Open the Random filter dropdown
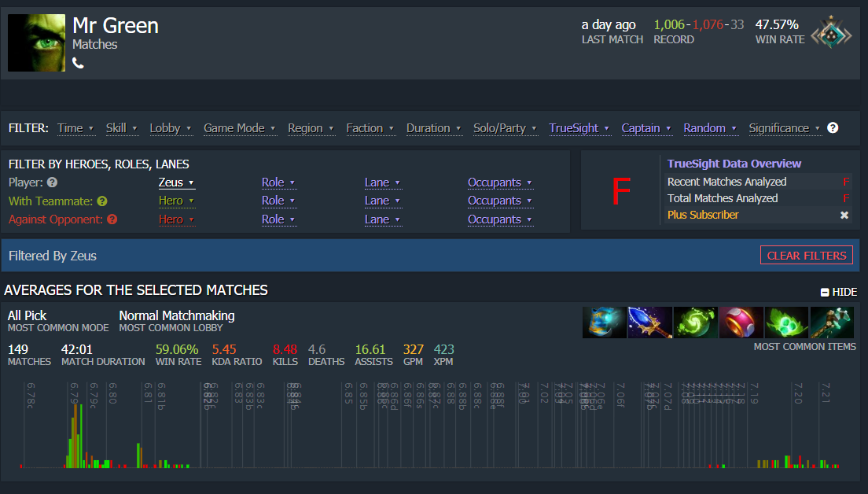This screenshot has height=494, width=868. point(710,128)
